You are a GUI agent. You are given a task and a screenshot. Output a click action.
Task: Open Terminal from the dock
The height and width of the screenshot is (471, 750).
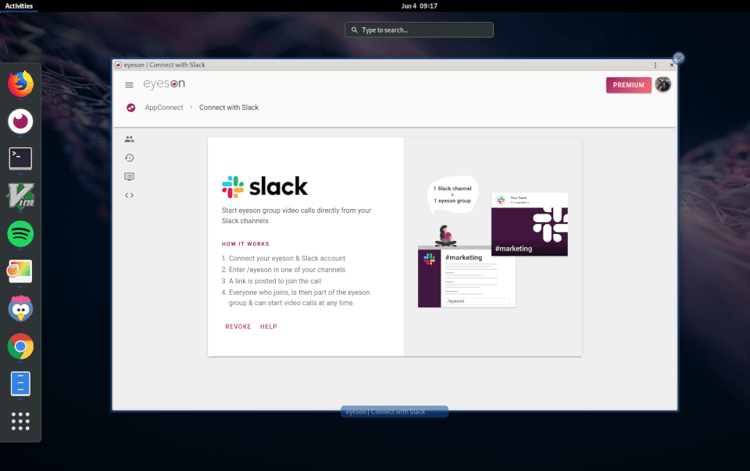tap(21, 159)
